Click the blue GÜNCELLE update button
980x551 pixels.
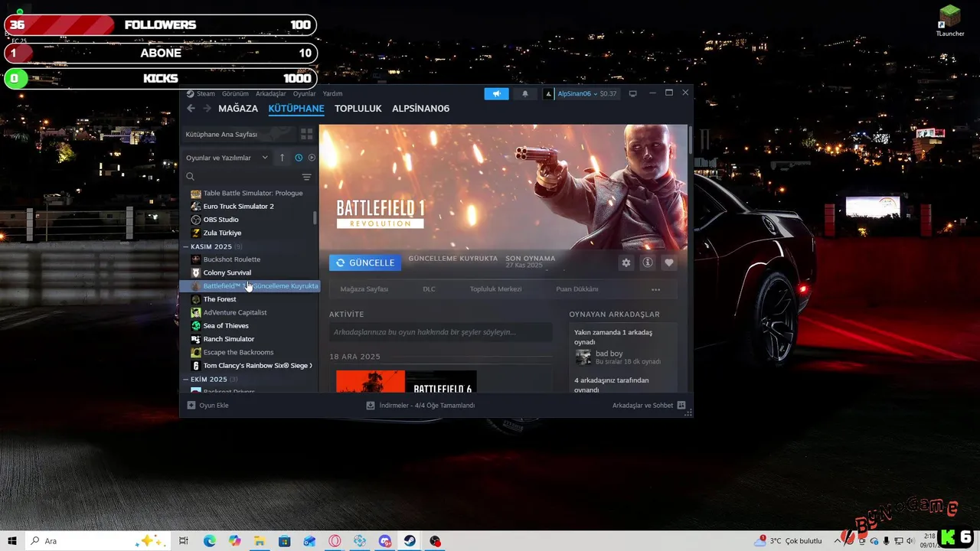pyautogui.click(x=365, y=262)
